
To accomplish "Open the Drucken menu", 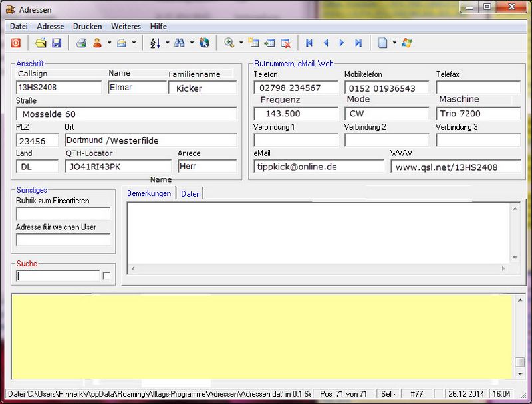I will [87, 26].
